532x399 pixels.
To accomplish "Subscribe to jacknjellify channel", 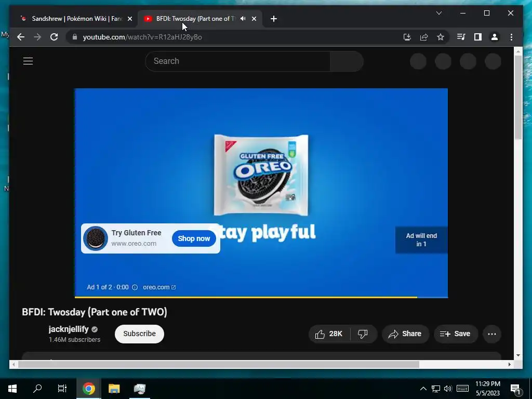I will (139, 334).
